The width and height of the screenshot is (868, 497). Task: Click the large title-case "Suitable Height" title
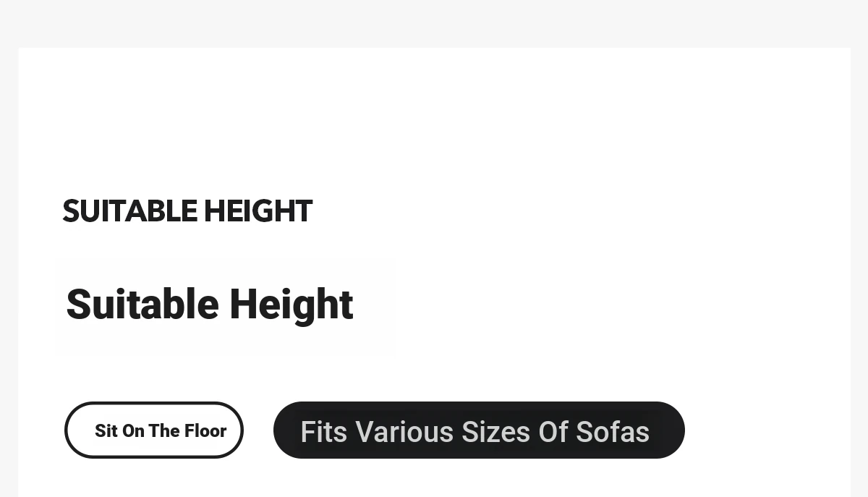tap(210, 305)
